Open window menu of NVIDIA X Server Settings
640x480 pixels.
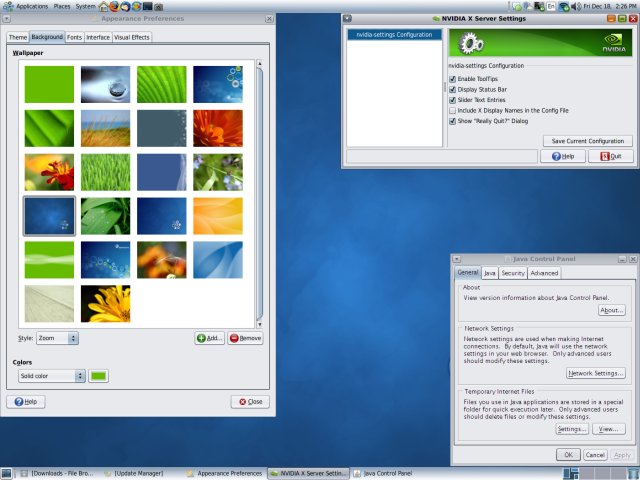[347, 18]
